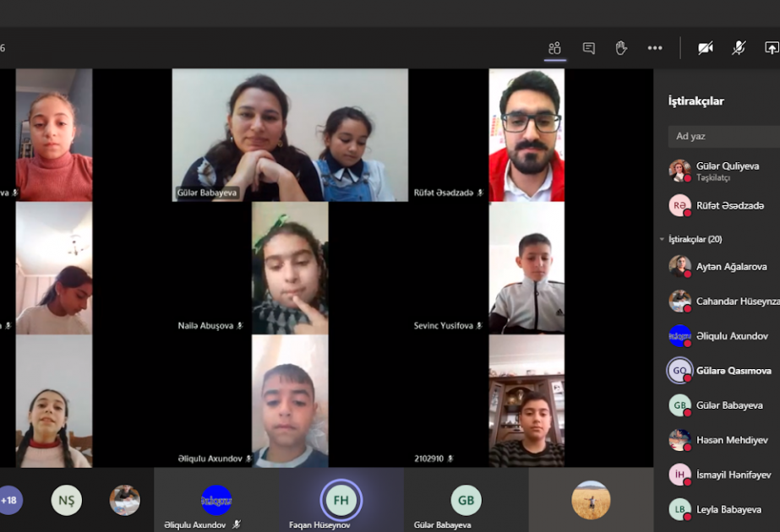The image size is (780, 532).
Task: Select Gülər Quliyeva's avatar in participants list
Action: coord(679,171)
